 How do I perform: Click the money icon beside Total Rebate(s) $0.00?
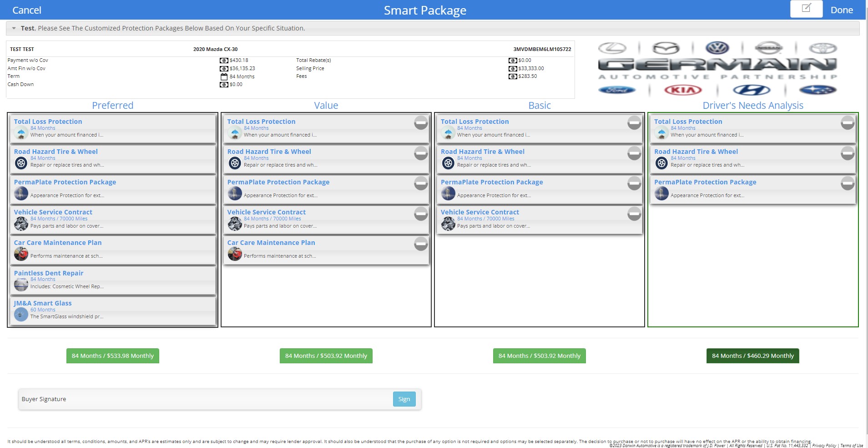coord(513,60)
